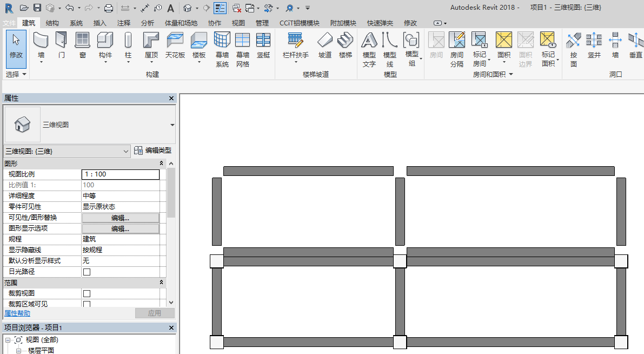Switch to the Annotate ribbon tab

point(124,23)
